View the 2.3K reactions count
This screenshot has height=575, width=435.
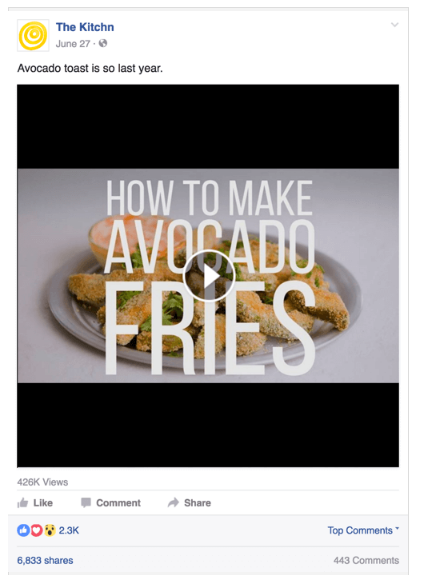(69, 530)
